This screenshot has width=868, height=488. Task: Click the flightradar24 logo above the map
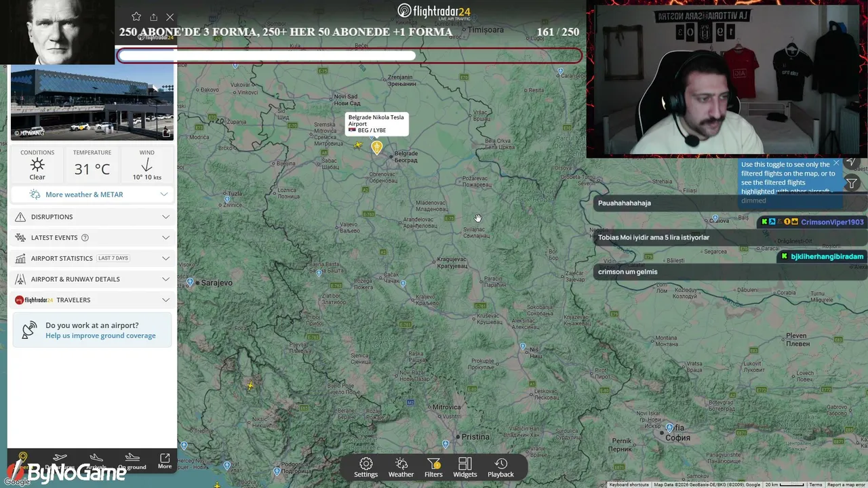[434, 12]
